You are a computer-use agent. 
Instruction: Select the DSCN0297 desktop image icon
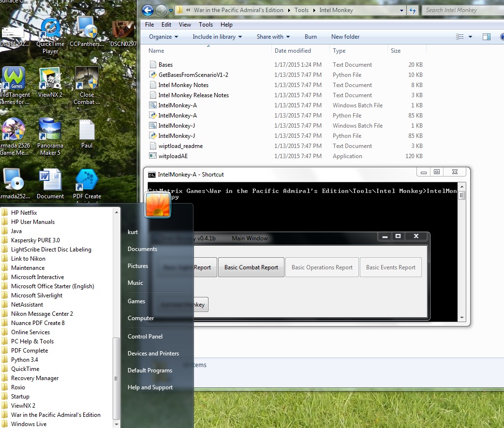point(123,33)
